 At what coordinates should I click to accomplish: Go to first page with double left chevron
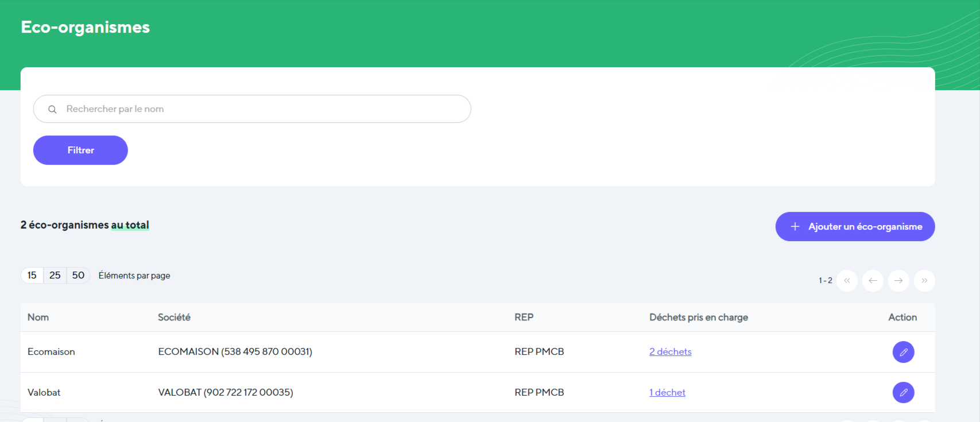point(847,281)
